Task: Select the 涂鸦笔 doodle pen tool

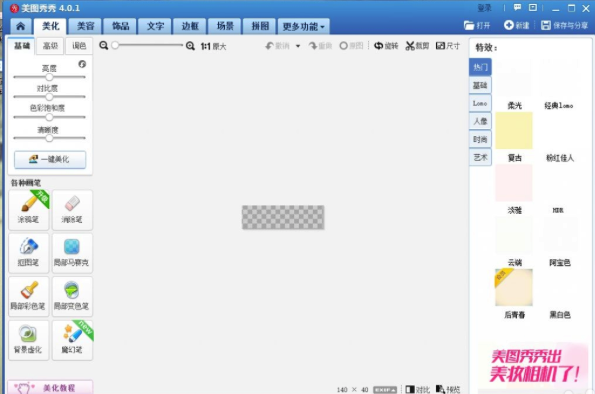Action: pos(29,210)
